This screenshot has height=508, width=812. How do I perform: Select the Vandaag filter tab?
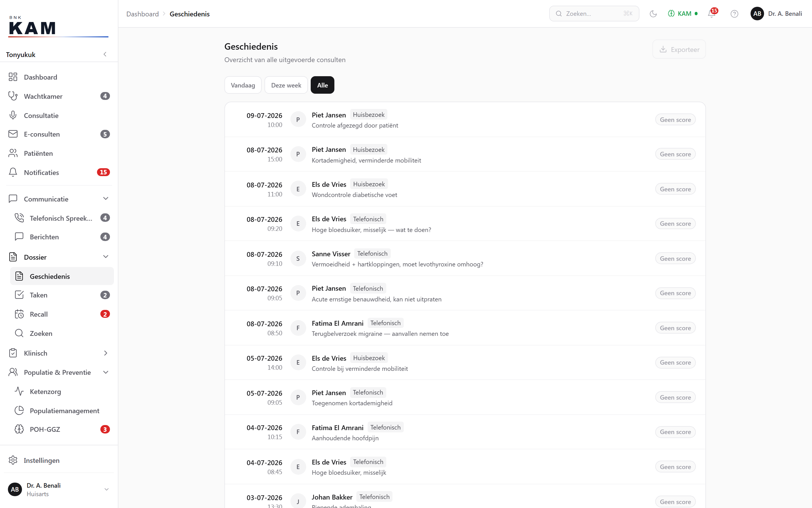pos(243,85)
